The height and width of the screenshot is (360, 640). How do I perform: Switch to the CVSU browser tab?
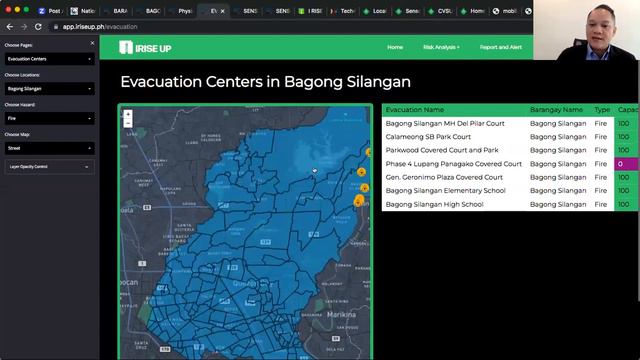click(x=440, y=11)
